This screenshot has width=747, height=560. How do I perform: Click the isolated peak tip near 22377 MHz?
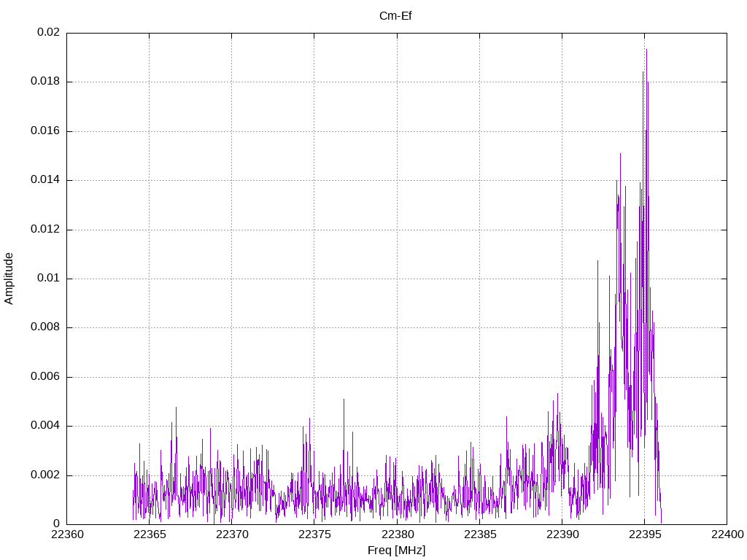344,400
